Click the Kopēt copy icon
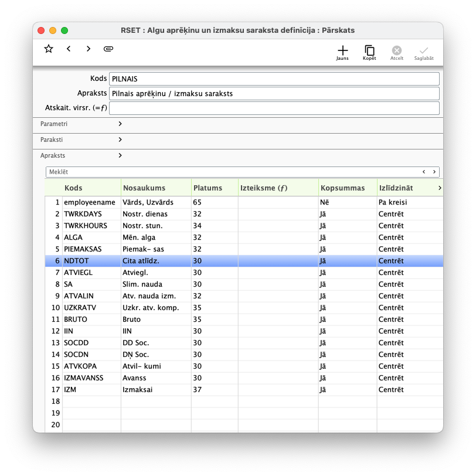Image resolution: width=476 pixels, height=476 pixels. point(369,52)
